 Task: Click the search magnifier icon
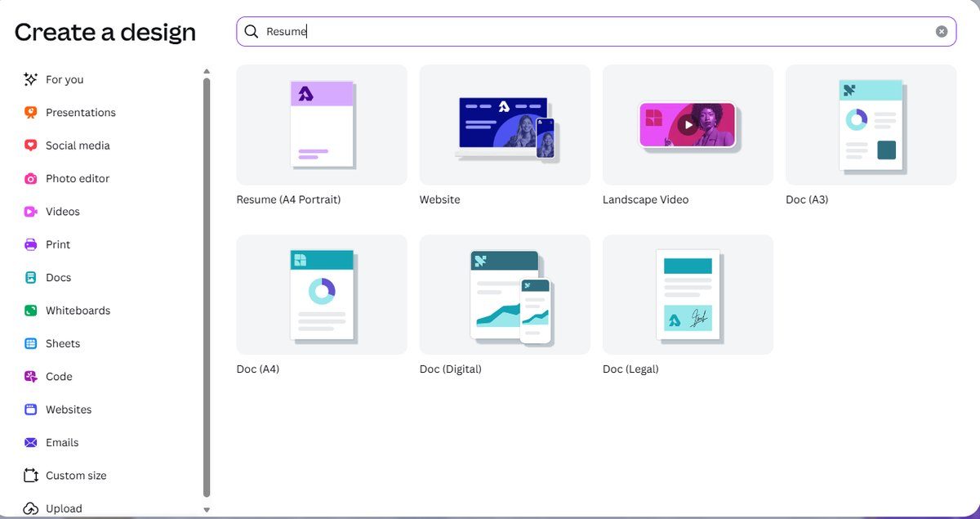(x=252, y=31)
